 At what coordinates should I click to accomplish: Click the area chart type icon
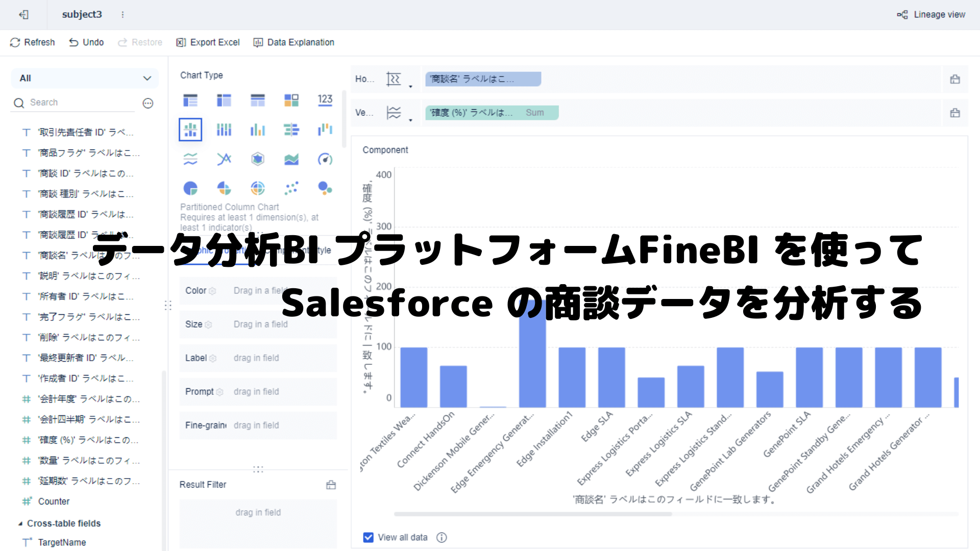tap(291, 159)
